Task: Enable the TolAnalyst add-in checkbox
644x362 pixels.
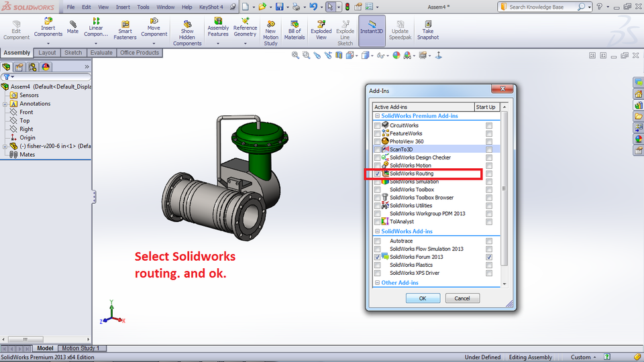Action: 378,222
